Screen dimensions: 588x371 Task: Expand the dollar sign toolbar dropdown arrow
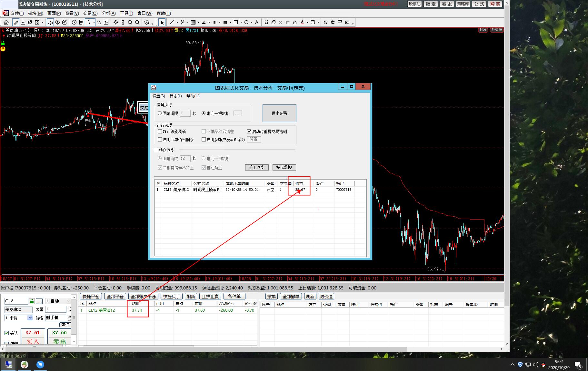(x=94, y=23)
